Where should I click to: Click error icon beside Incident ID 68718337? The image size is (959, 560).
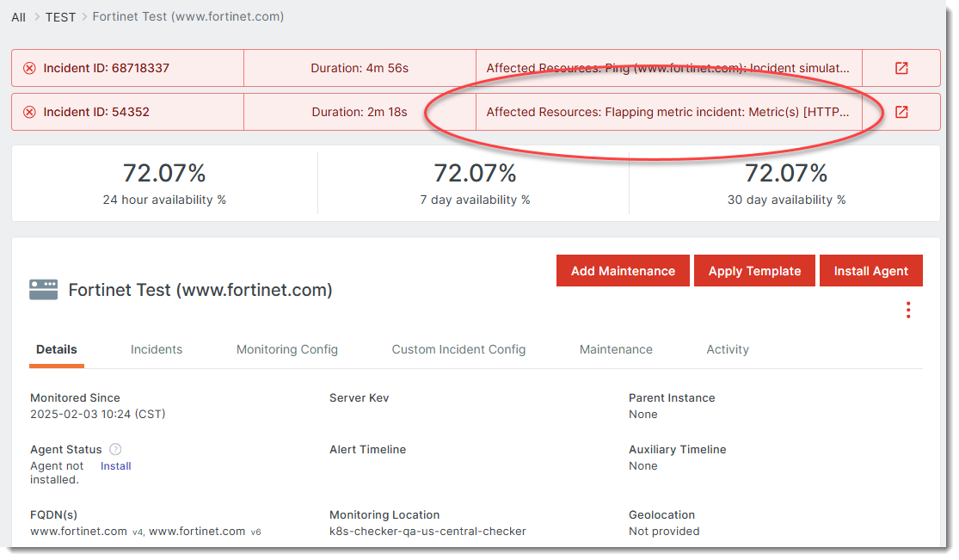29,68
